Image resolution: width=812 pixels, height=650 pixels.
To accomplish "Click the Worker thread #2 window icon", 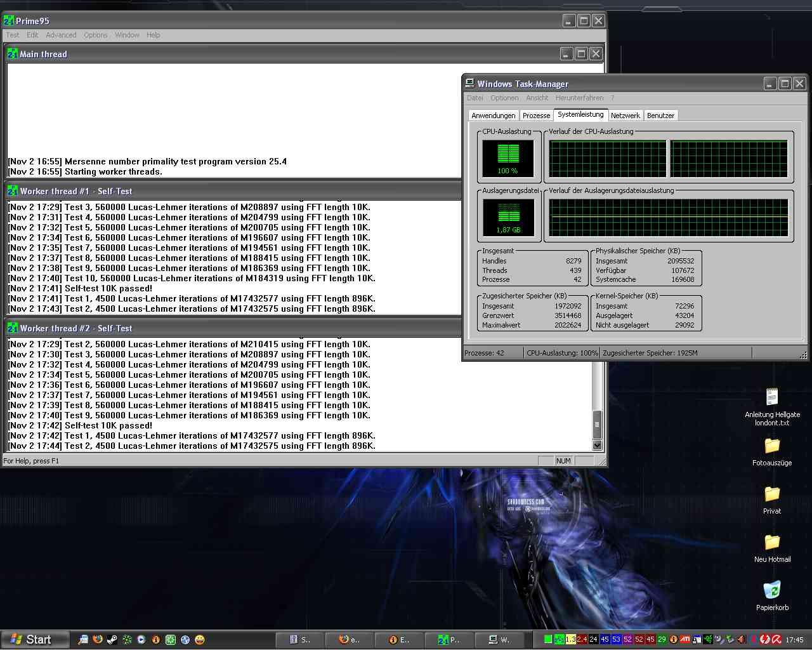I will coord(13,328).
